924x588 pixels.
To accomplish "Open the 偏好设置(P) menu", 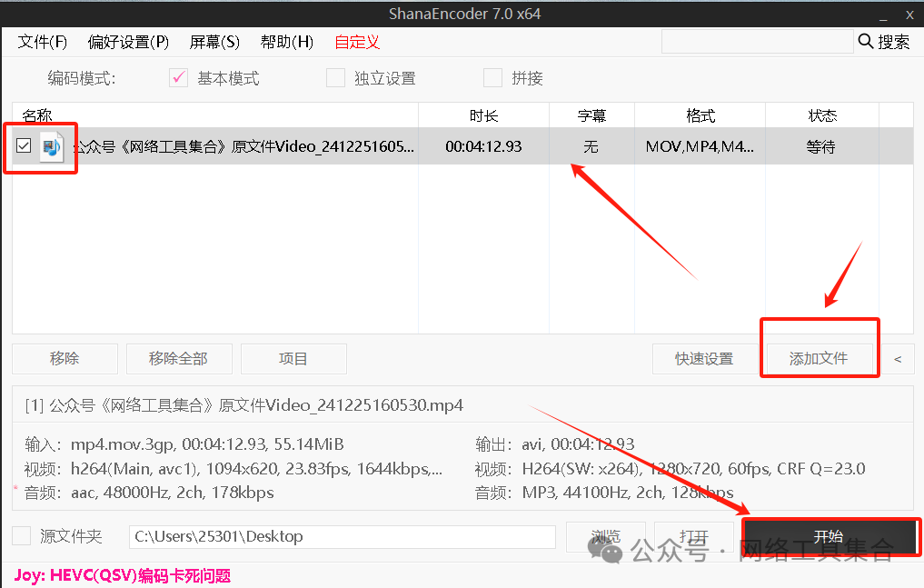I will 128,42.
